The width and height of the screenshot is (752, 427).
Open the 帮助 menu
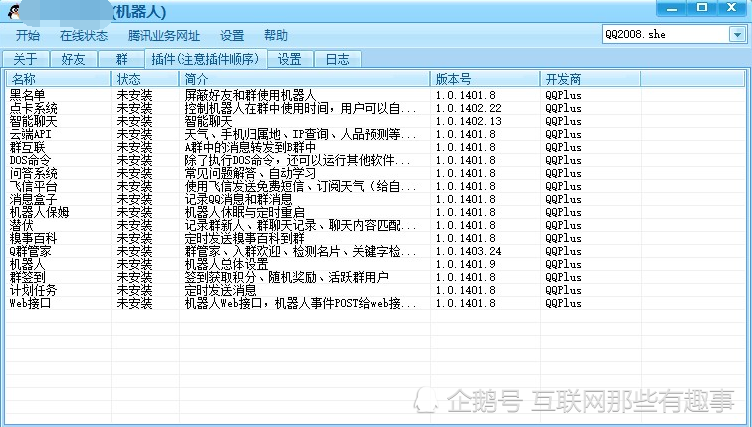pyautogui.click(x=276, y=36)
